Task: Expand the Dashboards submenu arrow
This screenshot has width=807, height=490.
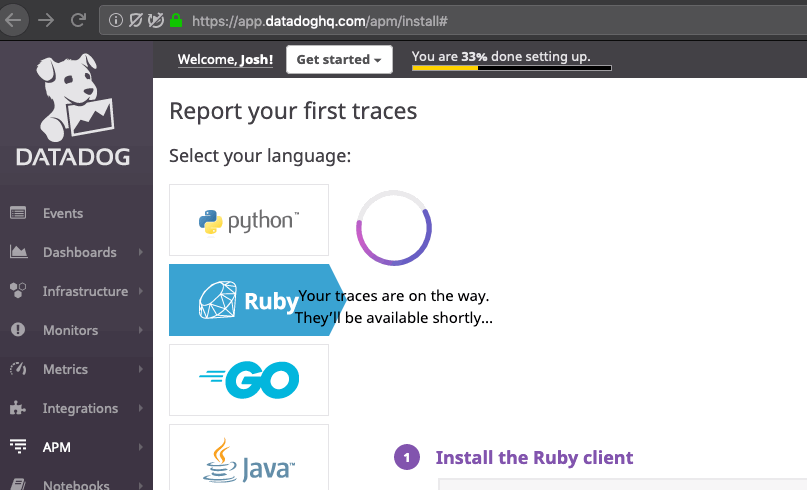Action: tap(140, 252)
